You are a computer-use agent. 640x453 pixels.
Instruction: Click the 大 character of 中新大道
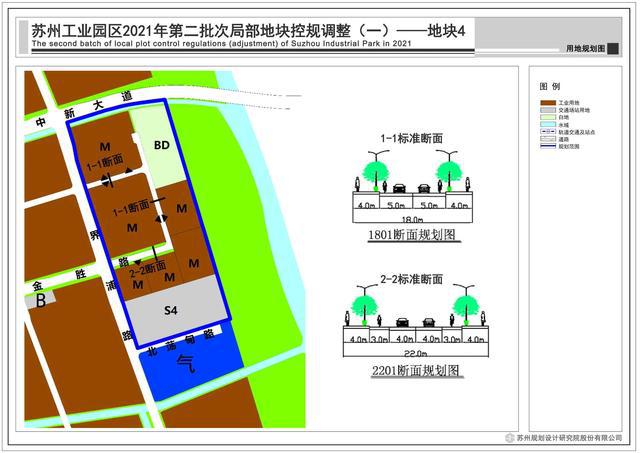coord(98,105)
